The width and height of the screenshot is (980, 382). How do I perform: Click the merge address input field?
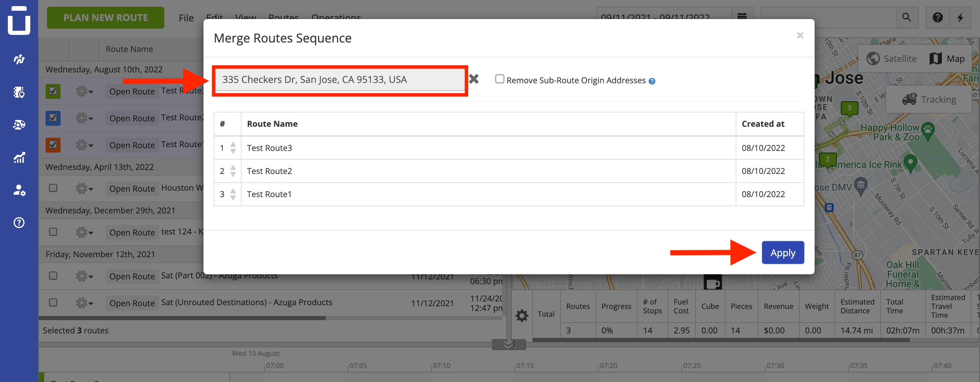340,80
